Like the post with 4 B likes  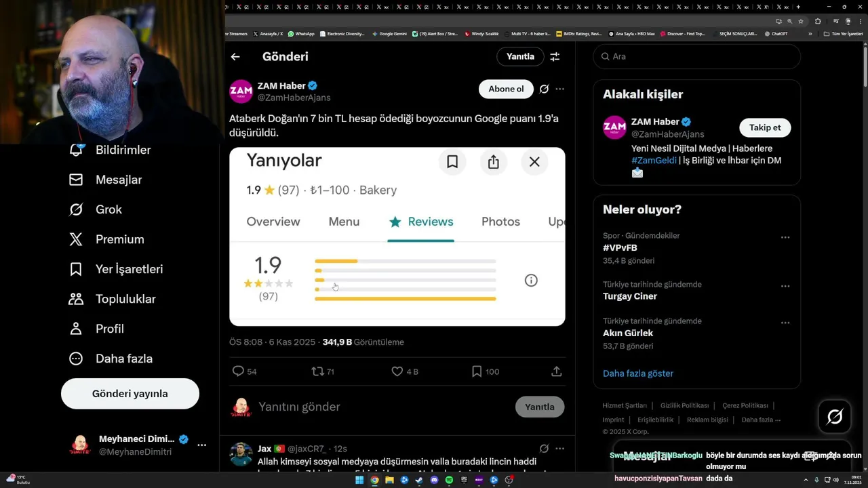[x=405, y=371]
